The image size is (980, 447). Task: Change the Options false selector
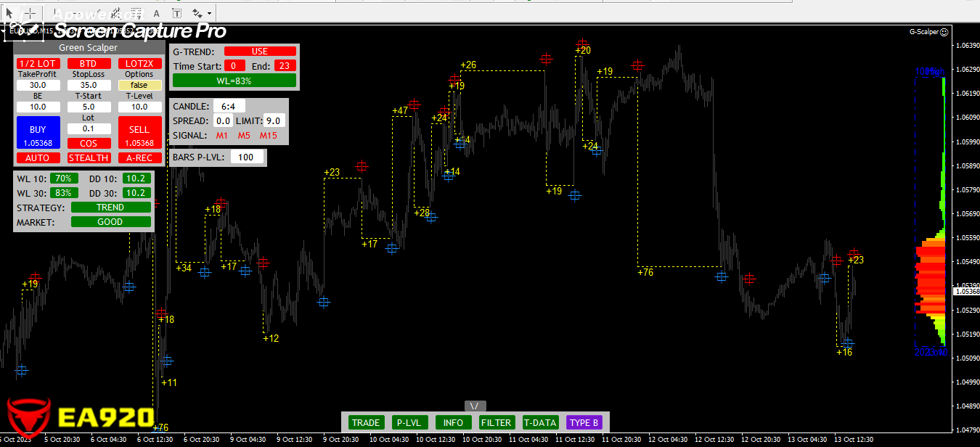pos(139,86)
